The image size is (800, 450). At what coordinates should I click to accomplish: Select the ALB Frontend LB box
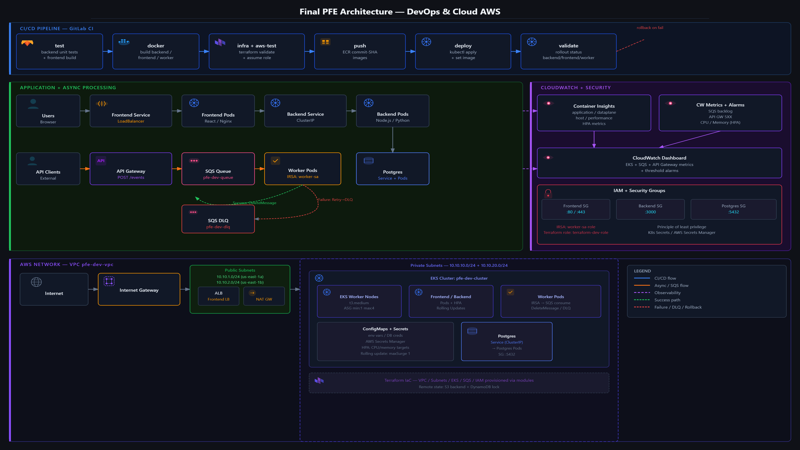coord(218,296)
